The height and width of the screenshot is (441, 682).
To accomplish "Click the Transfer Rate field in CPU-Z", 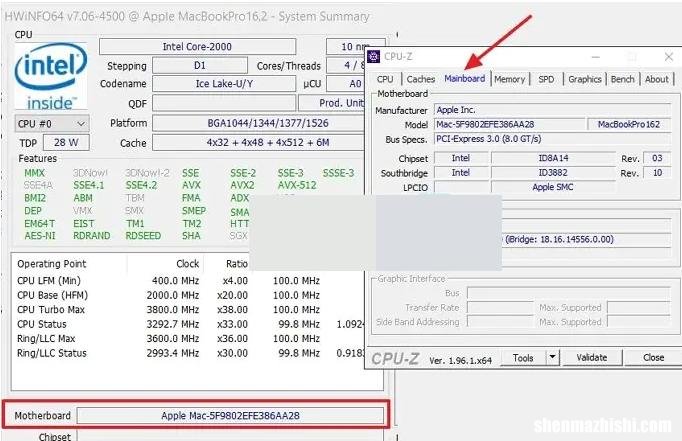I will 500,307.
